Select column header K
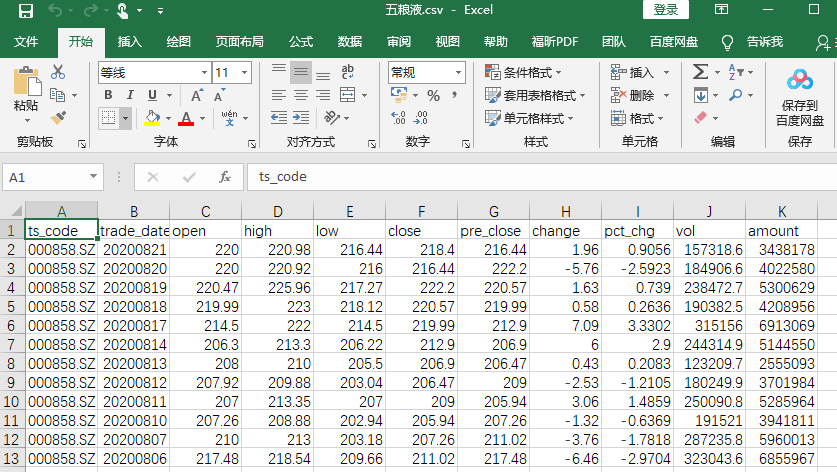837x472 pixels. [x=781, y=211]
